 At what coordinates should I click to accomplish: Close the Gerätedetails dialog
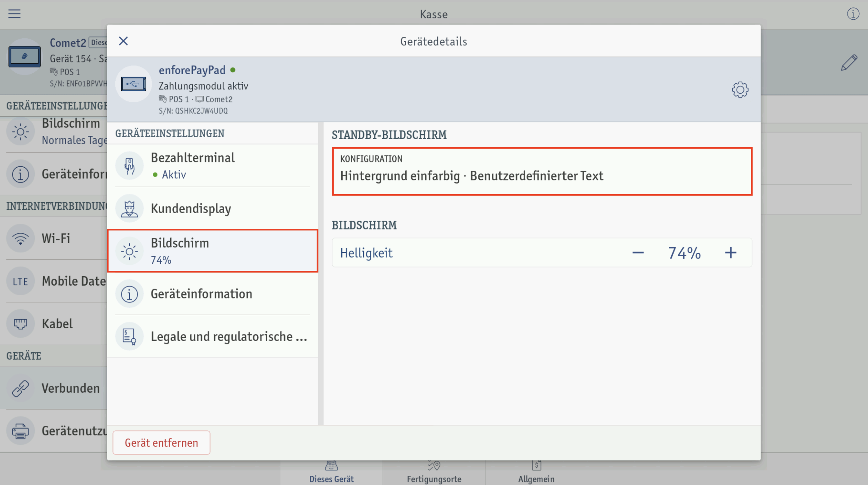pyautogui.click(x=123, y=41)
